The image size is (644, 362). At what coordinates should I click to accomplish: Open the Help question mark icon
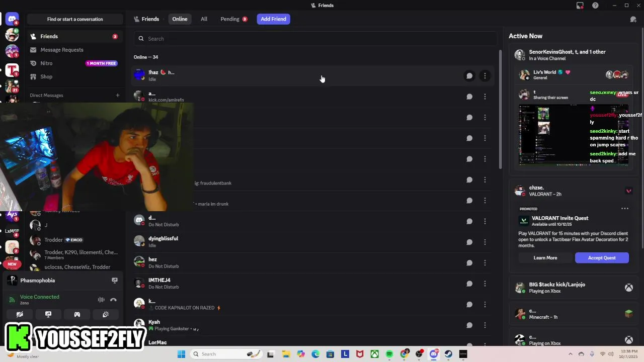[596, 6]
